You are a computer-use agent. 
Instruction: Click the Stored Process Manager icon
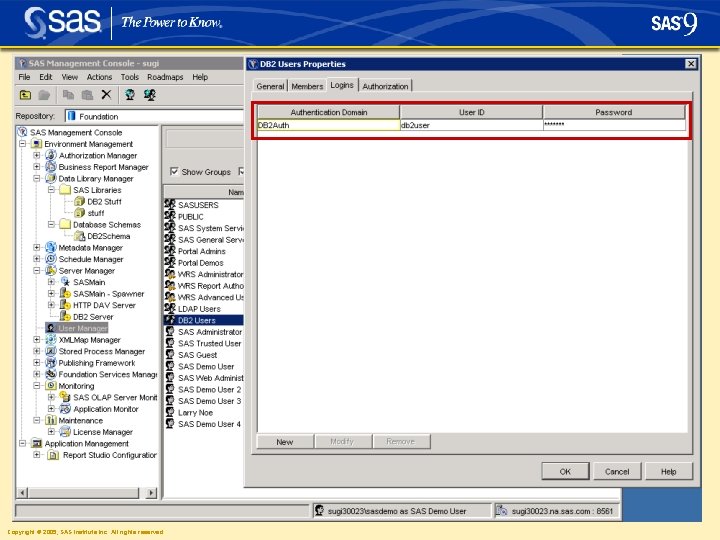coord(51,351)
